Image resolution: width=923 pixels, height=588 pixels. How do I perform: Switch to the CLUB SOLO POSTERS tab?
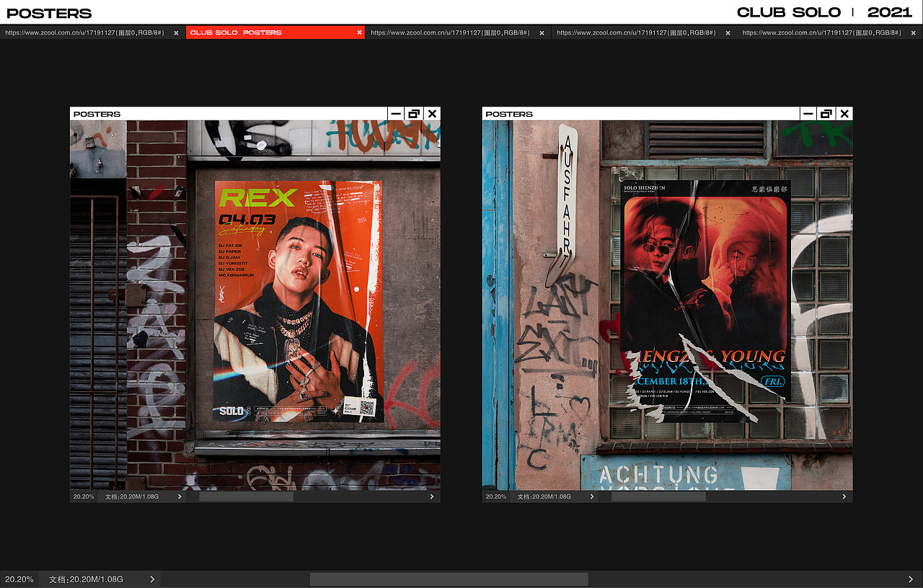click(x=275, y=32)
